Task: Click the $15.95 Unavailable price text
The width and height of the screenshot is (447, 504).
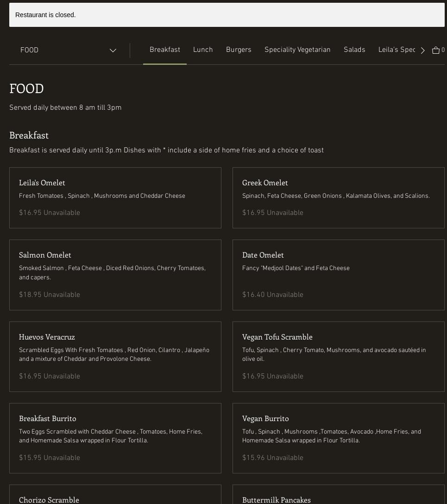Action: pos(50,457)
